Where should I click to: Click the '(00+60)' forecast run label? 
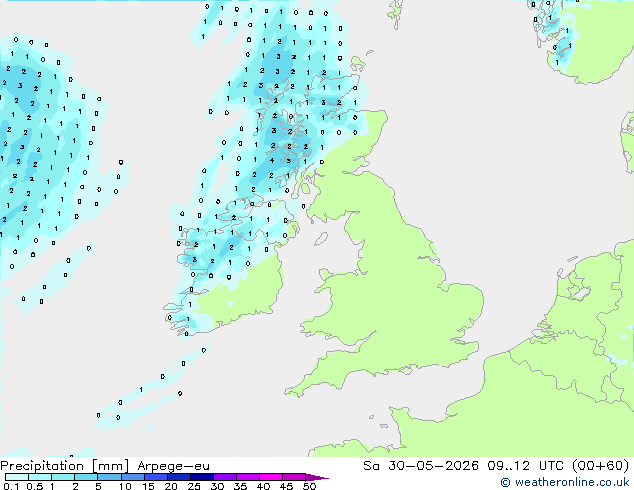click(600, 466)
